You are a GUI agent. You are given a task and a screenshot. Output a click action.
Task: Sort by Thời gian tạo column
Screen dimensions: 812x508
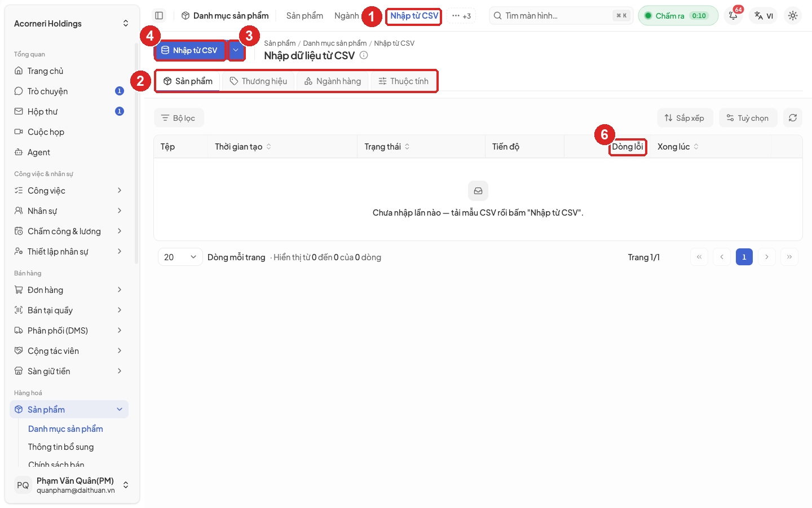[243, 147]
